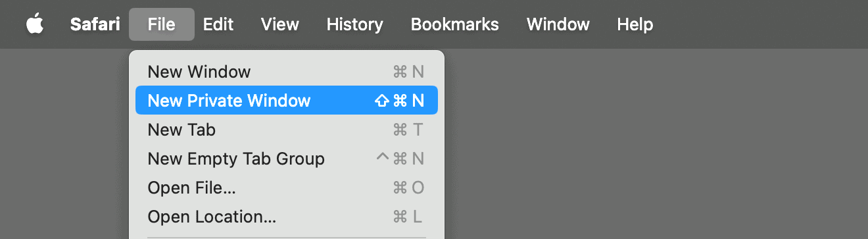Open the History menu

[355, 24]
